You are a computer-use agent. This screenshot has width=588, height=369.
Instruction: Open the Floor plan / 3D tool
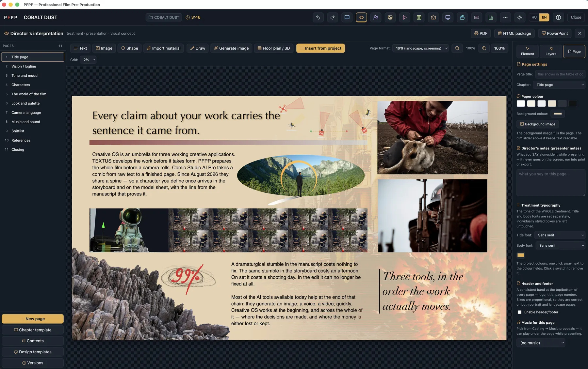point(274,48)
